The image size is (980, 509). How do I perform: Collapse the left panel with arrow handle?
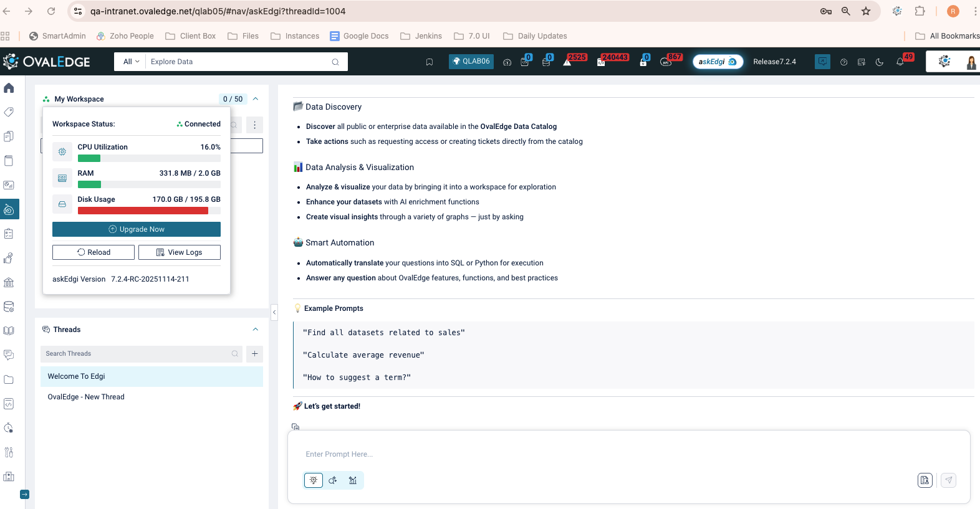coord(274,312)
